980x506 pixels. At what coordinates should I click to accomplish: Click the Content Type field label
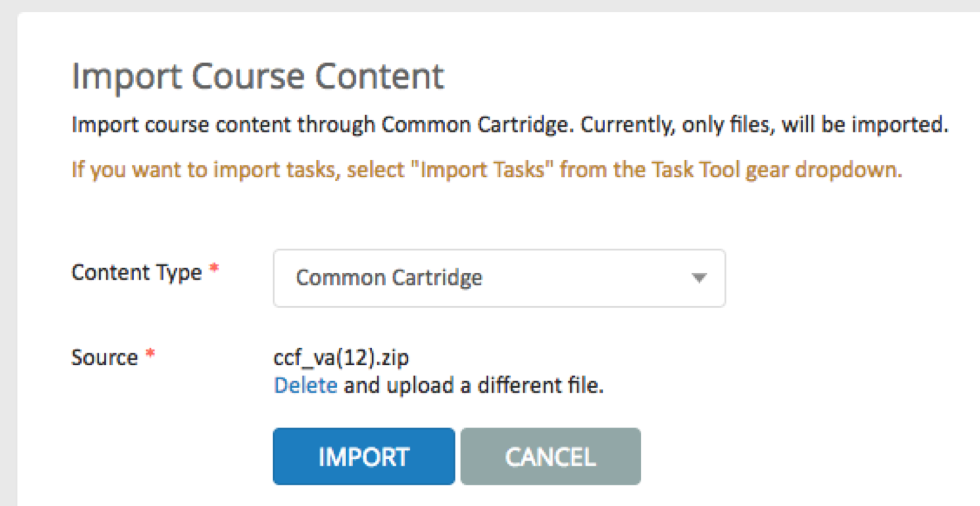click(136, 272)
